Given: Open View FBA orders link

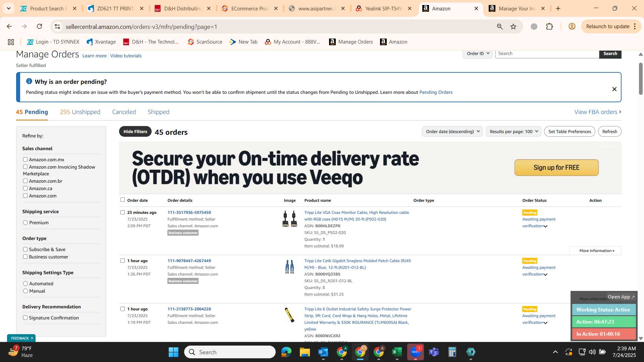Looking at the screenshot, I should click(x=598, y=112).
